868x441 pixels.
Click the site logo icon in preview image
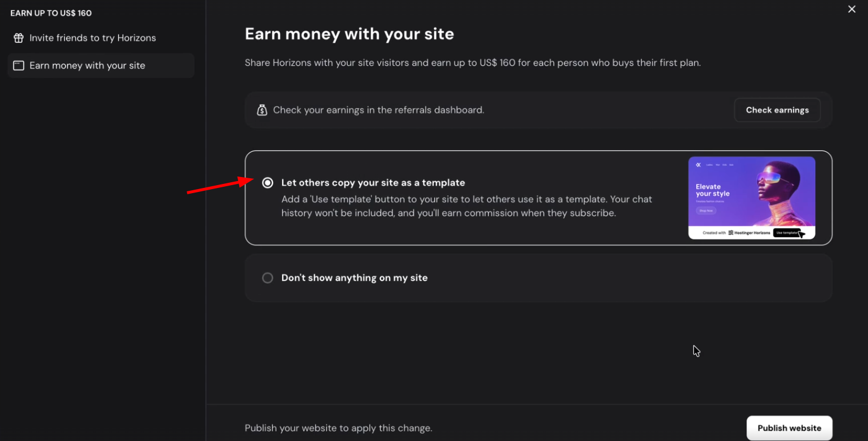tap(698, 165)
